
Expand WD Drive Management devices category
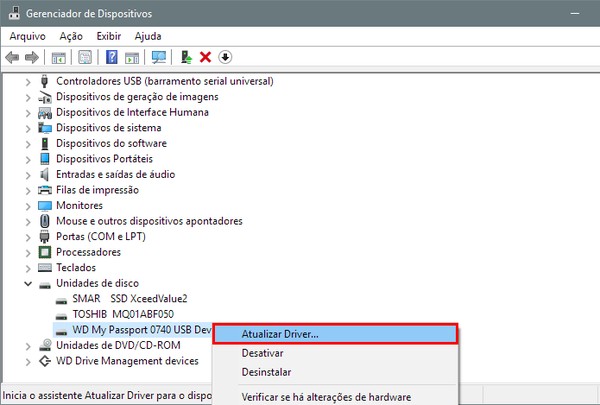coord(28,361)
